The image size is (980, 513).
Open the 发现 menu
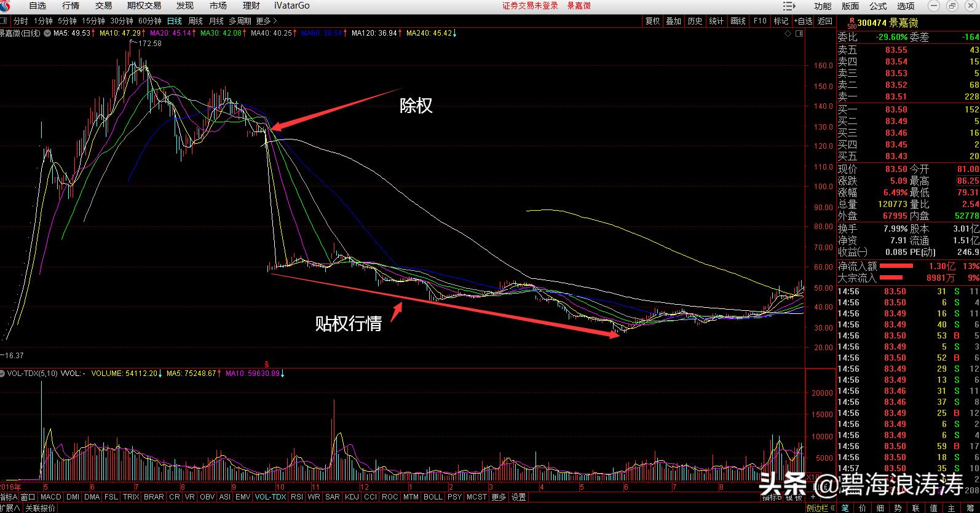(x=184, y=6)
